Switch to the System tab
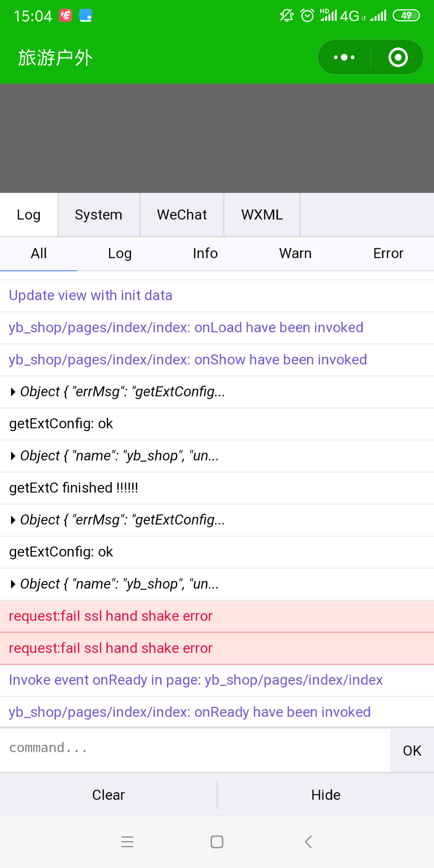The height and width of the screenshot is (868, 434). pyautogui.click(x=98, y=215)
